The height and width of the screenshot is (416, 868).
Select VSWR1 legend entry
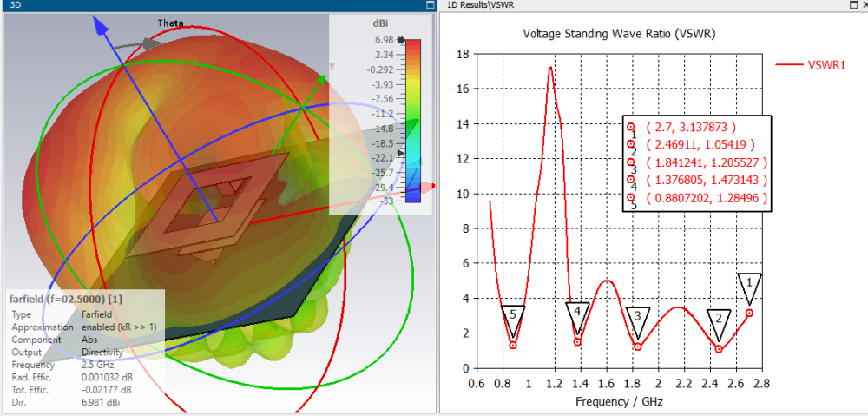[811, 65]
